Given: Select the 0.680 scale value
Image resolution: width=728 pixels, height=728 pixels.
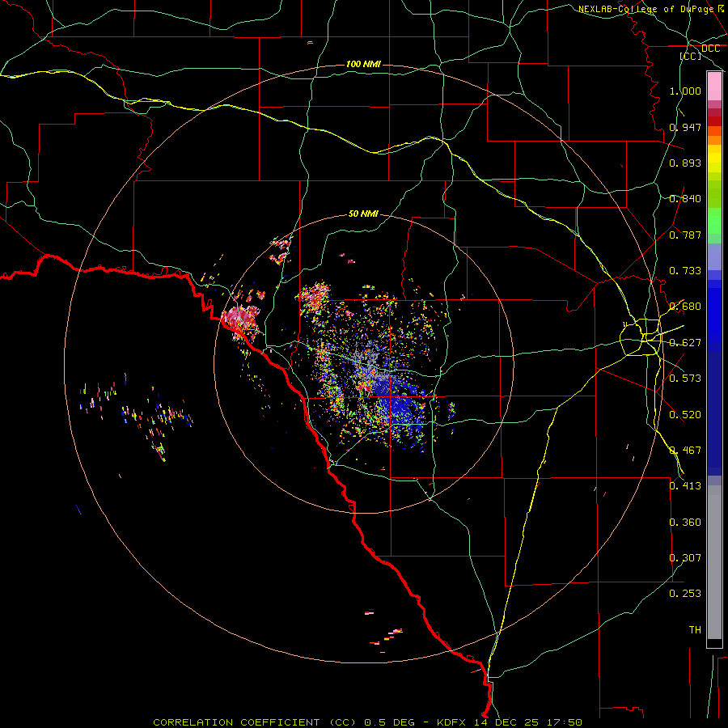Looking at the screenshot, I should 685,307.
